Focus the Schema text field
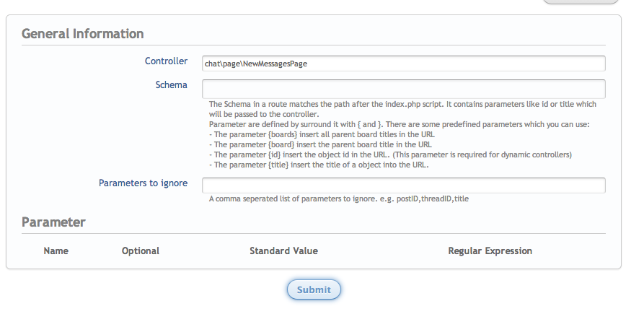 (403, 88)
